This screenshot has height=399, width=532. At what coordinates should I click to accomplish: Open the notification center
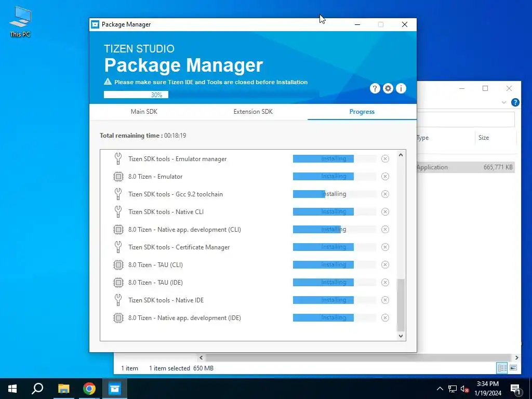coord(515,389)
